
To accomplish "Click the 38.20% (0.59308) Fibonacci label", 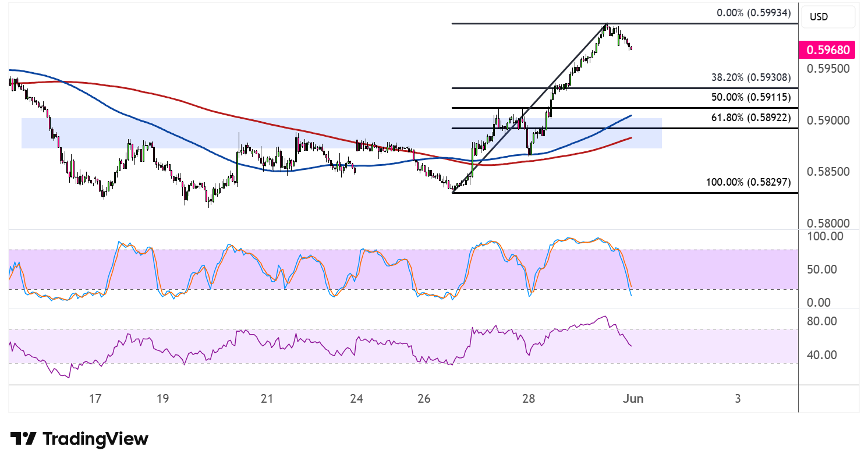I will (x=751, y=76).
